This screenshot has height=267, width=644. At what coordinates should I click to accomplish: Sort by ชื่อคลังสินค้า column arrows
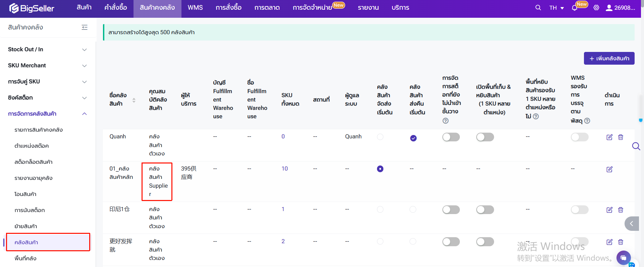134,100
